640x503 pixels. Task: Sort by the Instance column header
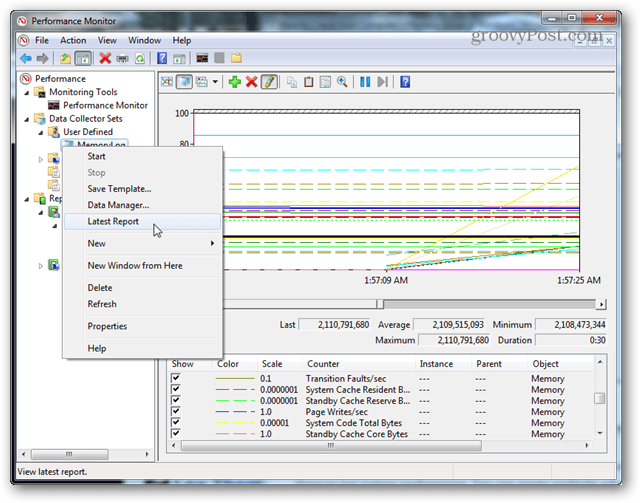[x=444, y=364]
